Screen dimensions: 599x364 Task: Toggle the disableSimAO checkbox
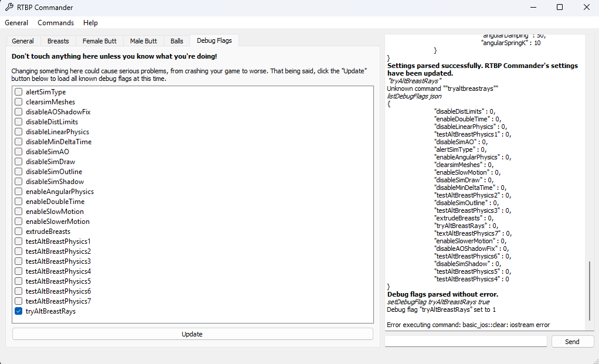(x=18, y=151)
